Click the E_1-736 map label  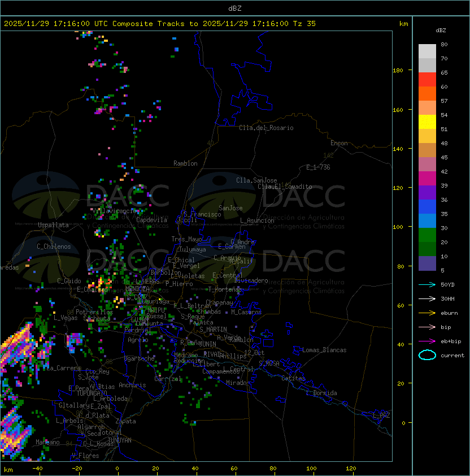318,167
